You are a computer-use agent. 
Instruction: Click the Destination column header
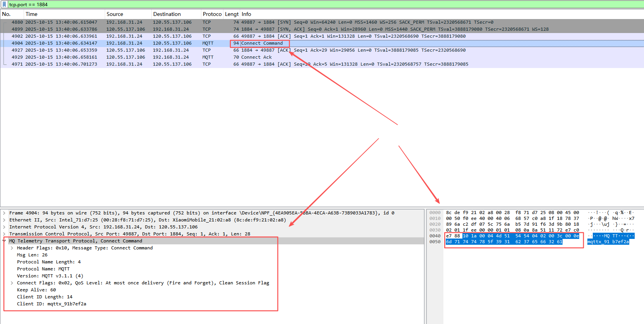coord(167,14)
